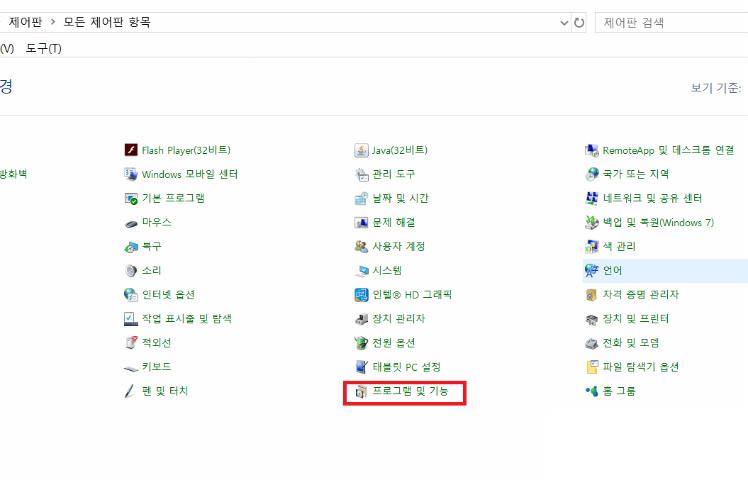Open the 관리 도구 icon

pos(362,175)
